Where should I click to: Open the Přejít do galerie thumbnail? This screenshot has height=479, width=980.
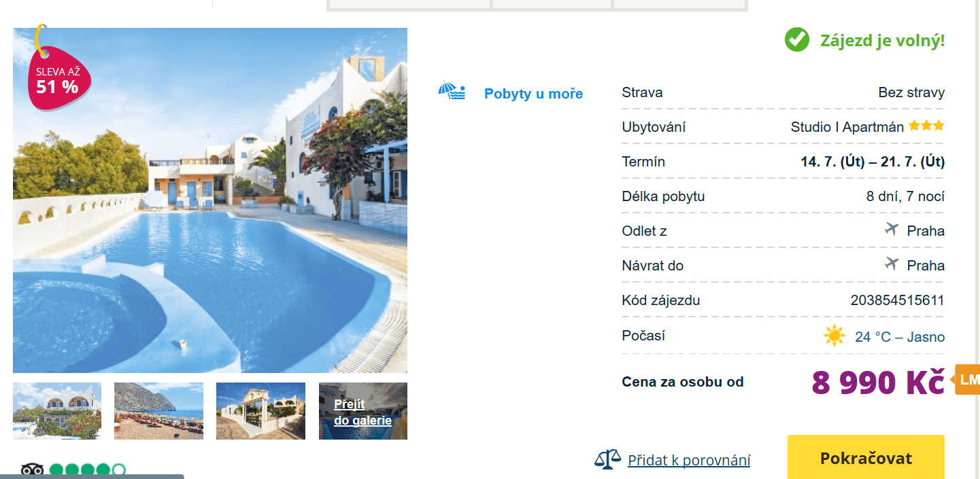(x=363, y=411)
